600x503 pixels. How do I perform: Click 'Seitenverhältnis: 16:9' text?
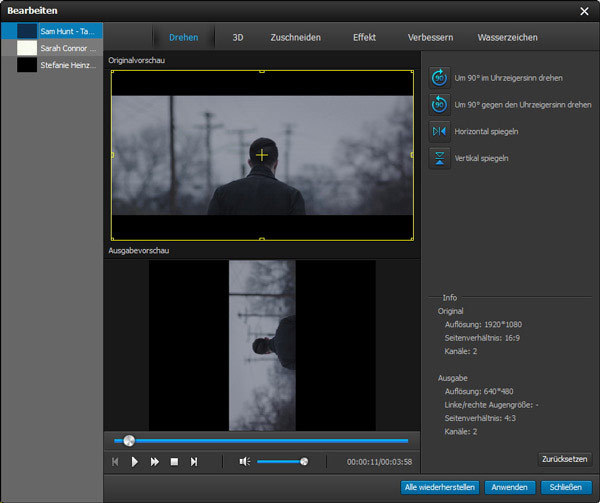pos(482,338)
